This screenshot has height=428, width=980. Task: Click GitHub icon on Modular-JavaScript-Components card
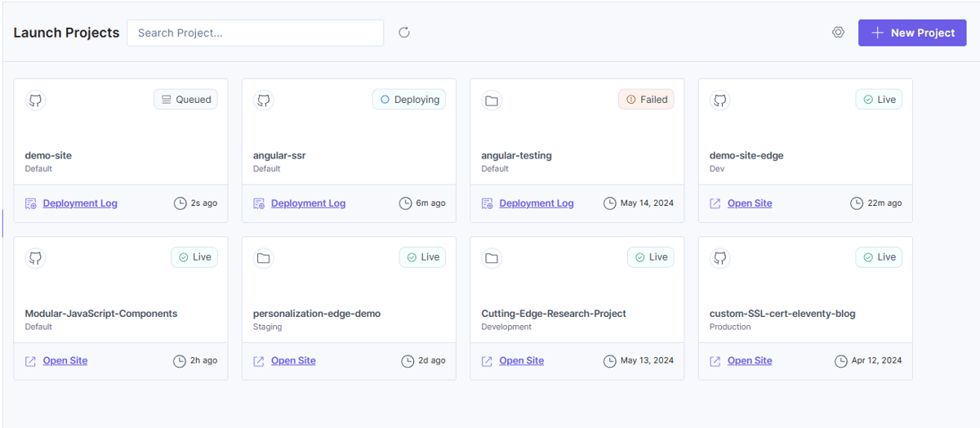(x=35, y=258)
